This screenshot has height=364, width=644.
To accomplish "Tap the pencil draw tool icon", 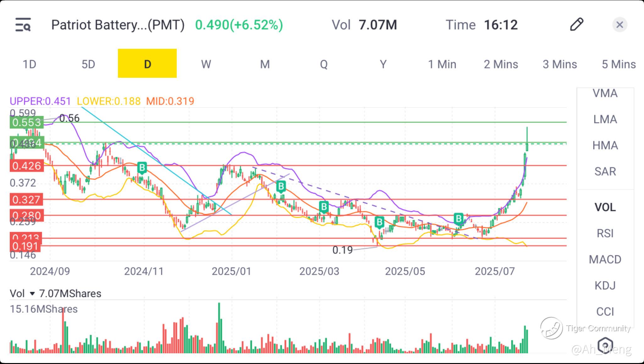I will (x=577, y=25).
